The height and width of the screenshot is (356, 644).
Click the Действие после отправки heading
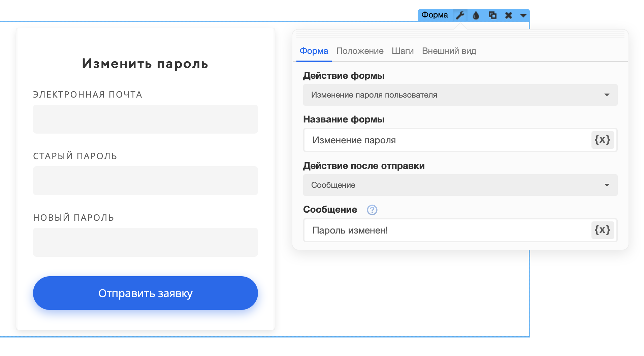[364, 166]
